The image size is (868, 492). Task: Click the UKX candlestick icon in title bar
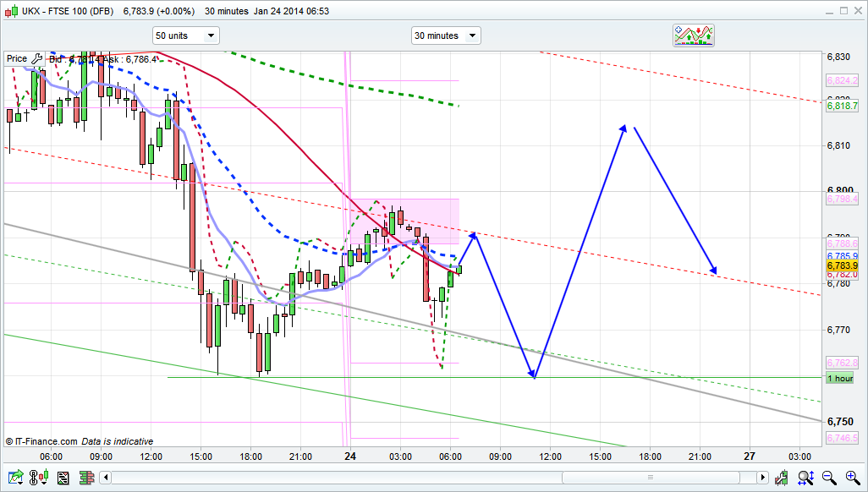(x=12, y=11)
